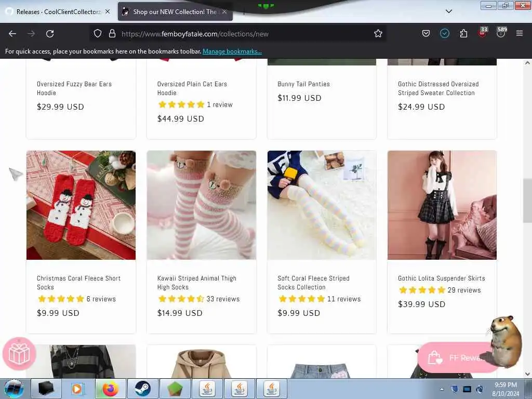532x399 pixels.
Task: Open Soft Coral Fleece Striped Socks image
Action: click(x=322, y=205)
